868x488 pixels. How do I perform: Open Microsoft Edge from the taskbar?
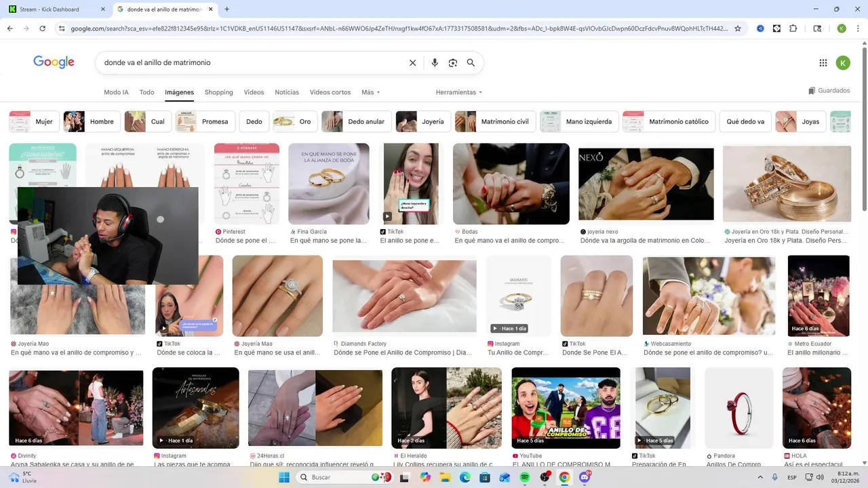pyautogui.click(x=465, y=477)
